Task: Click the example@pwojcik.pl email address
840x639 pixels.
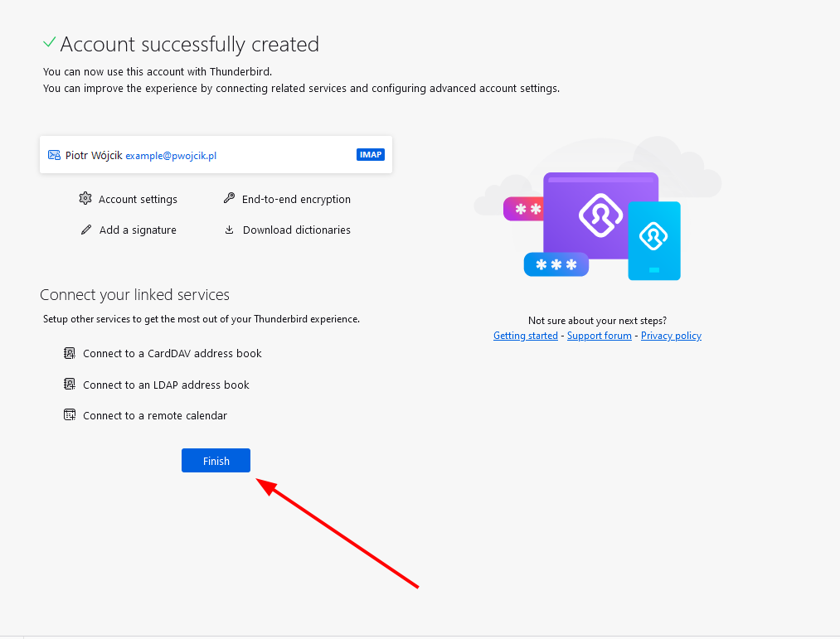Action: pyautogui.click(x=171, y=155)
